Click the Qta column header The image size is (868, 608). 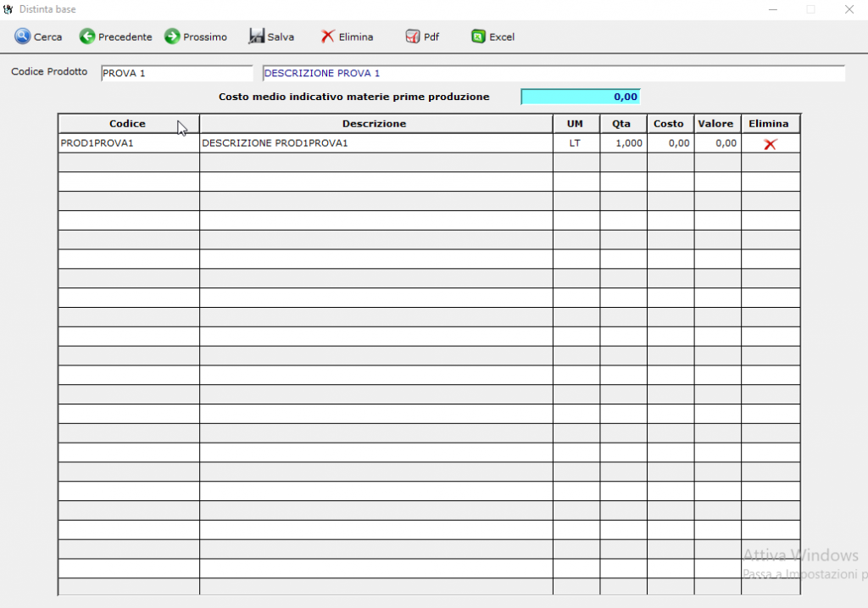point(621,124)
